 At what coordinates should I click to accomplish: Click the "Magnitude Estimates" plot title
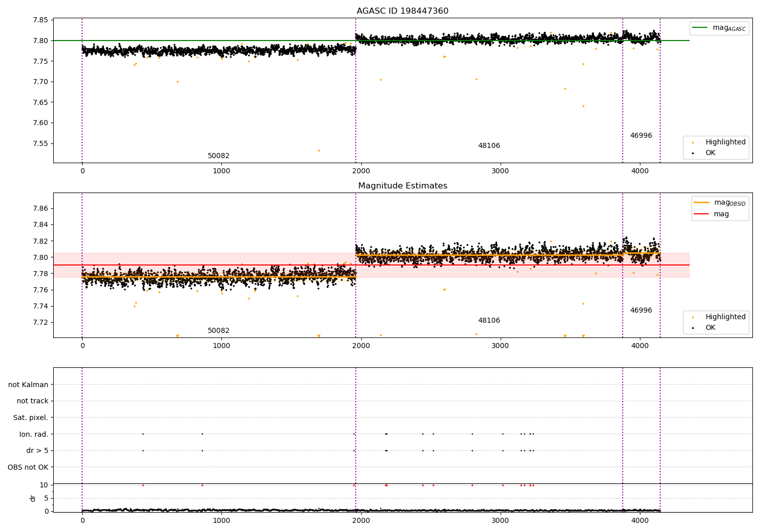coord(402,186)
